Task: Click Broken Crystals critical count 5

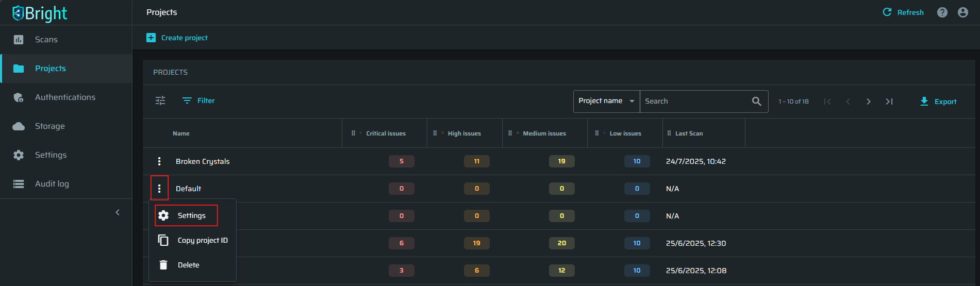Action: (402, 161)
